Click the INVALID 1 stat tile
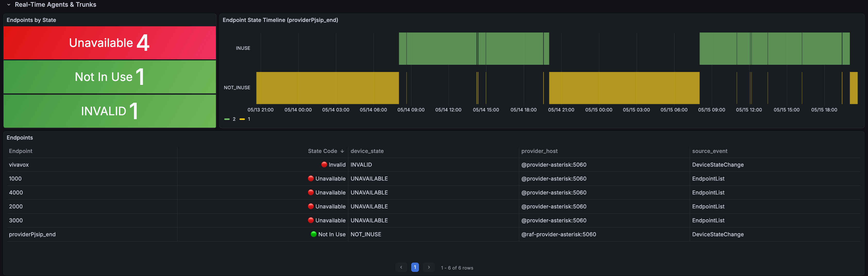 point(109,111)
